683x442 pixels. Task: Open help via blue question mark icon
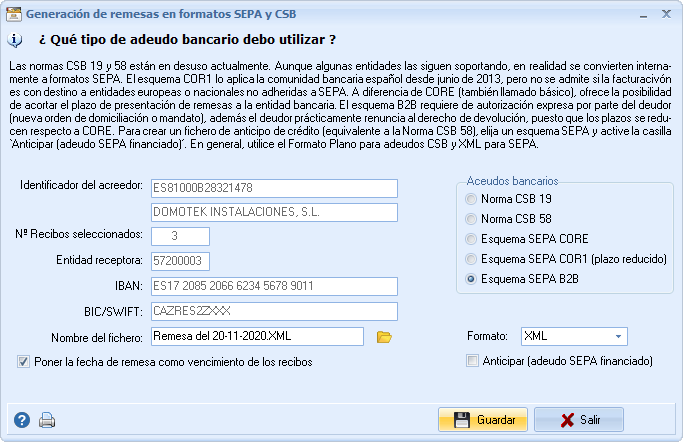(22, 420)
